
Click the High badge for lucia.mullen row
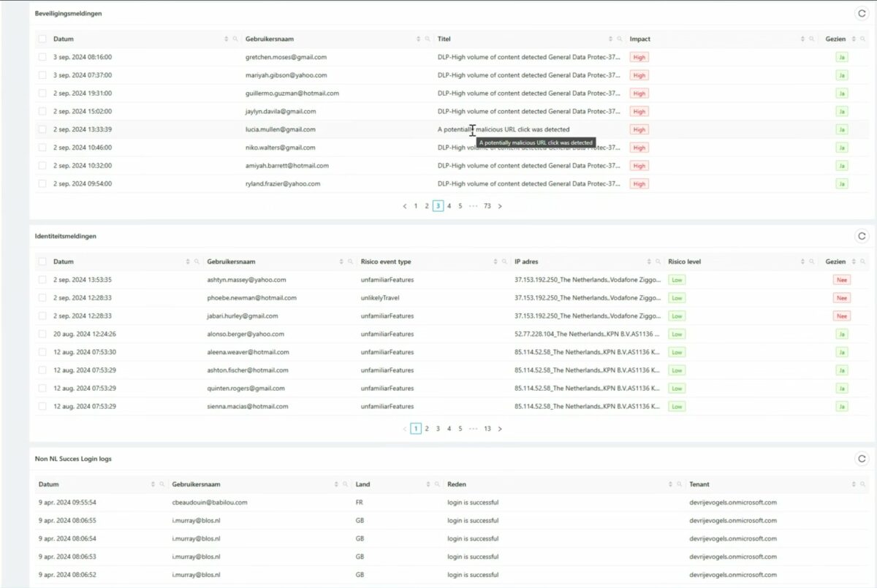(x=639, y=129)
